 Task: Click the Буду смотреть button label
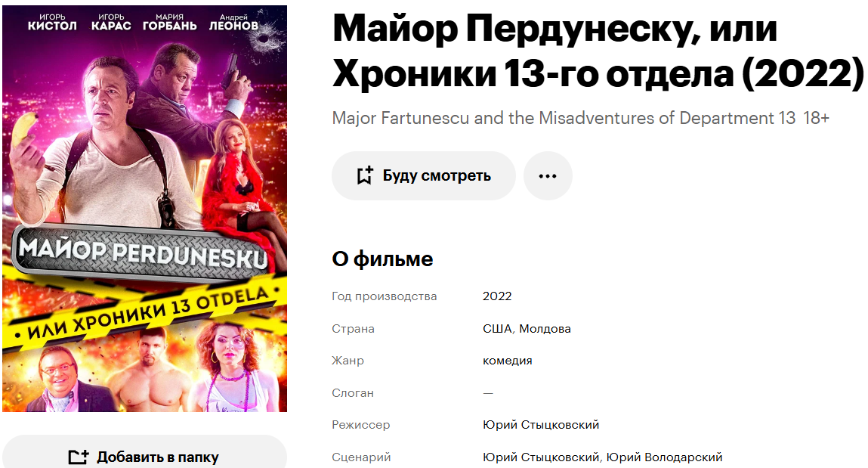point(437,175)
